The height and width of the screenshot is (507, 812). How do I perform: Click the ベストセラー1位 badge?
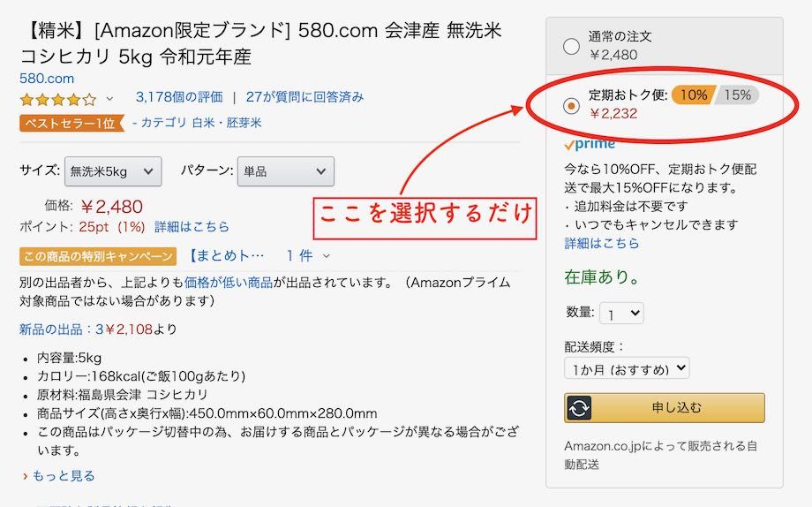(x=72, y=123)
